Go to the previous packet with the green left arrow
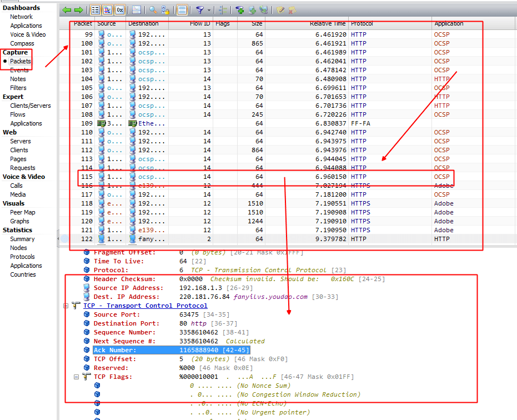517x420 pixels. 67,10
